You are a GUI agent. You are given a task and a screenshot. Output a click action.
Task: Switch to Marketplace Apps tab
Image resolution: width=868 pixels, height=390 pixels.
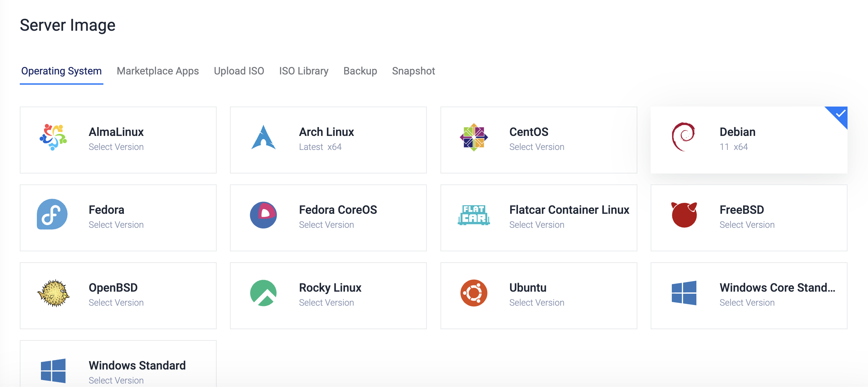[158, 71]
